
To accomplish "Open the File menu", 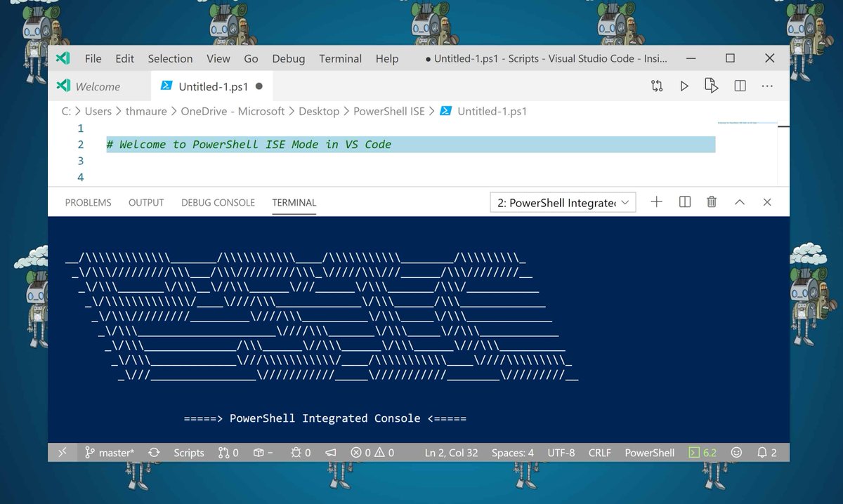I will point(93,59).
